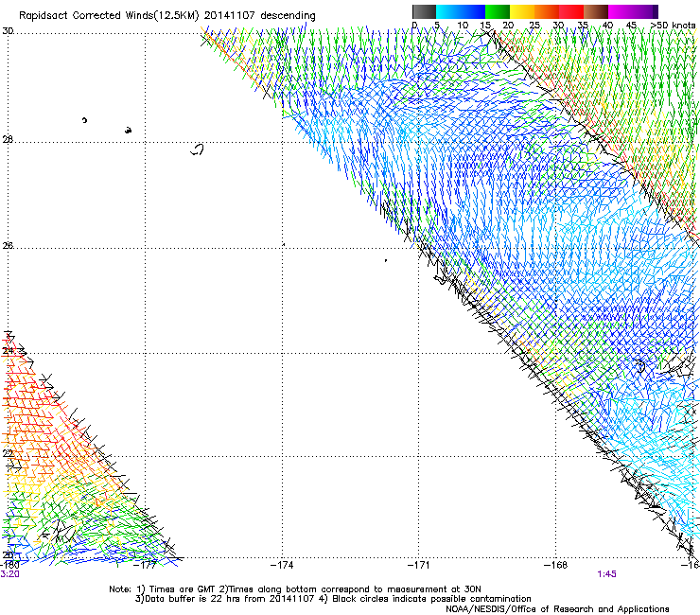Viewport: 700px width, 615px height.
Task: Click the orange 25-30 knots color swatch
Action: coord(547,11)
